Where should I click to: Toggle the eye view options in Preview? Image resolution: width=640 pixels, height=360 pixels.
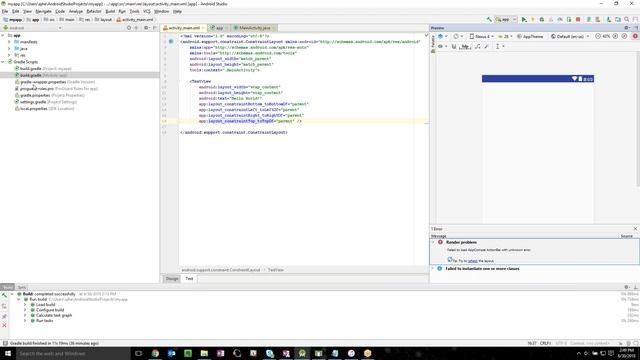tap(442, 47)
